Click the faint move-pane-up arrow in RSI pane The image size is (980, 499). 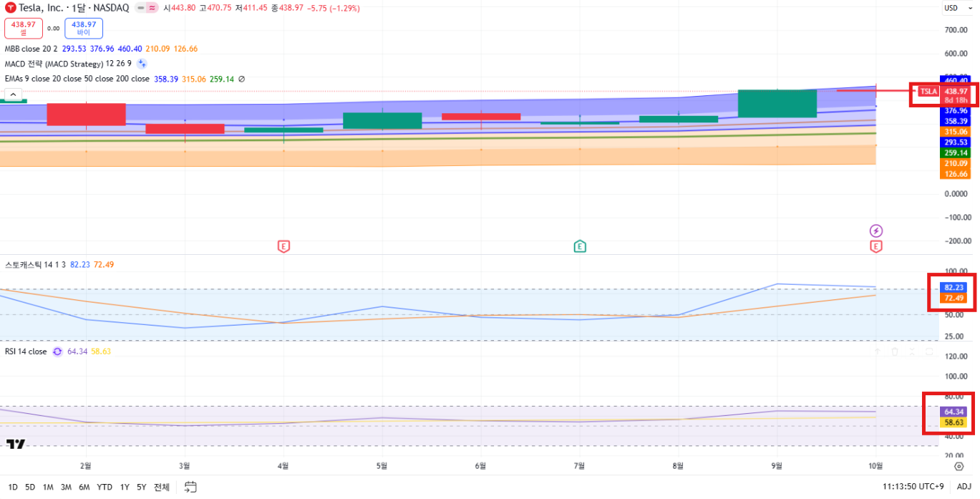pos(876,352)
